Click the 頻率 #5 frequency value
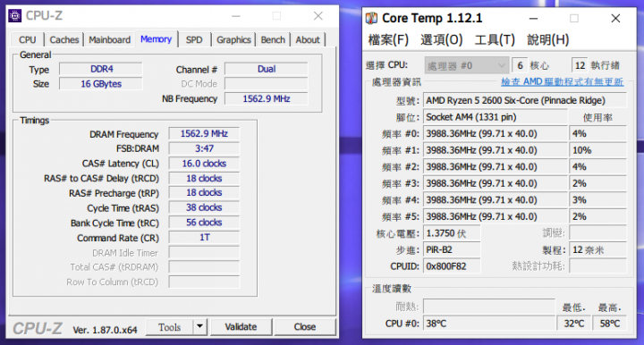This screenshot has width=644, height=345. click(x=496, y=216)
